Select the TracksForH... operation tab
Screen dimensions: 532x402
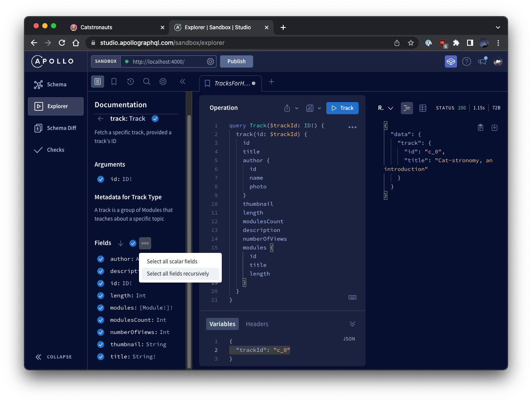230,83
